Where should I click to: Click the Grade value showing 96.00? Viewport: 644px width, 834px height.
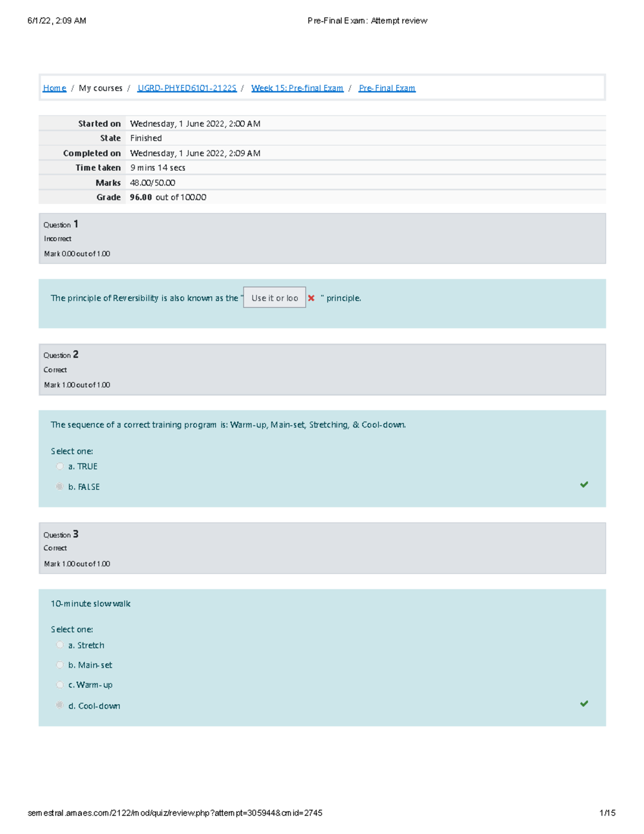(x=141, y=197)
